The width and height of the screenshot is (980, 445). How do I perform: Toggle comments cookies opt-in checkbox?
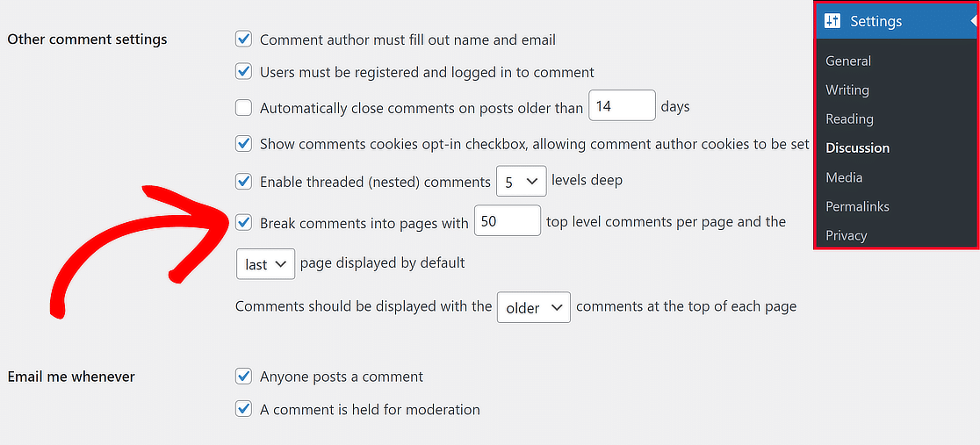click(244, 143)
